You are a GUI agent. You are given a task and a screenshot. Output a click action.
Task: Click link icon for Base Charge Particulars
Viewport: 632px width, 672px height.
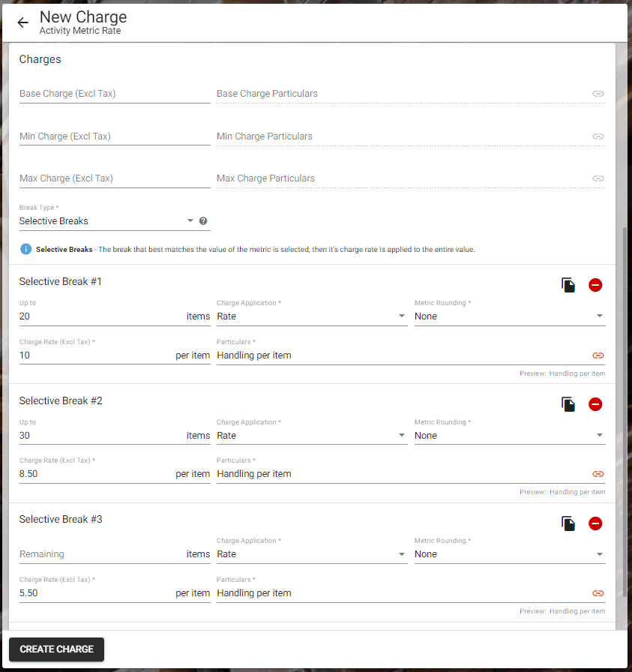[598, 94]
